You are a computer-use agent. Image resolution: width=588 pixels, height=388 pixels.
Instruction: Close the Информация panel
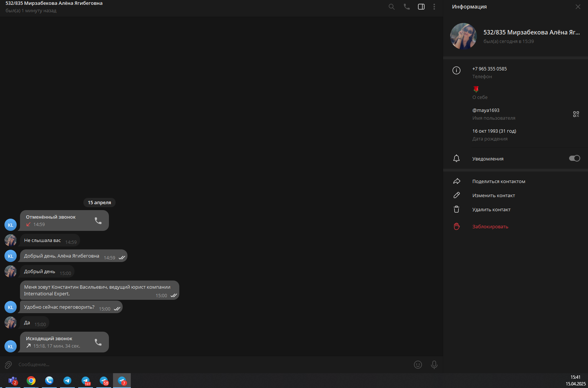(x=578, y=7)
